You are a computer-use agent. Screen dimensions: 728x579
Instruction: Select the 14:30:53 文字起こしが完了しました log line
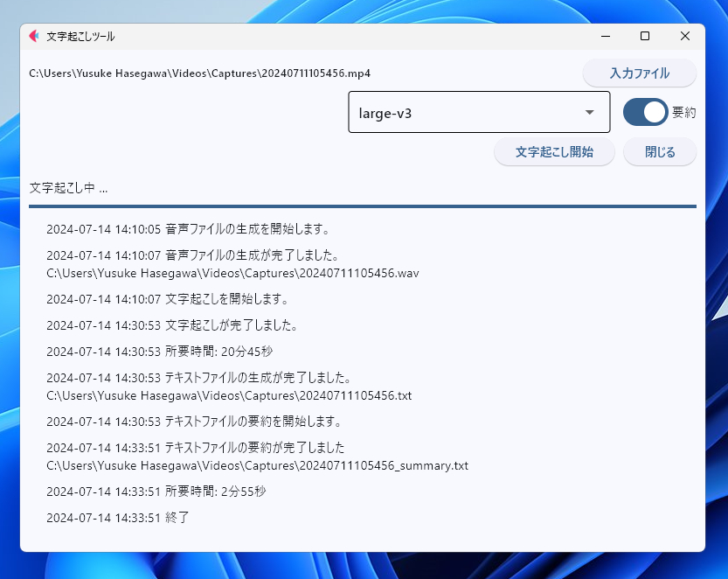point(172,325)
